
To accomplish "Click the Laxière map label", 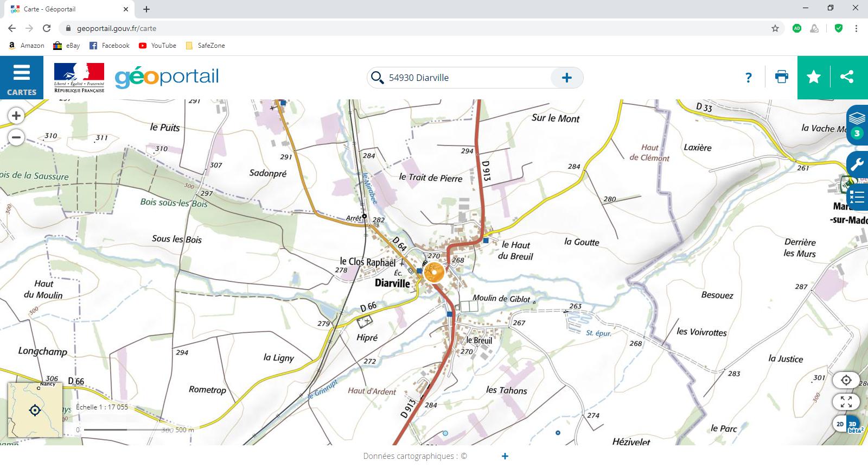I will coord(698,148).
